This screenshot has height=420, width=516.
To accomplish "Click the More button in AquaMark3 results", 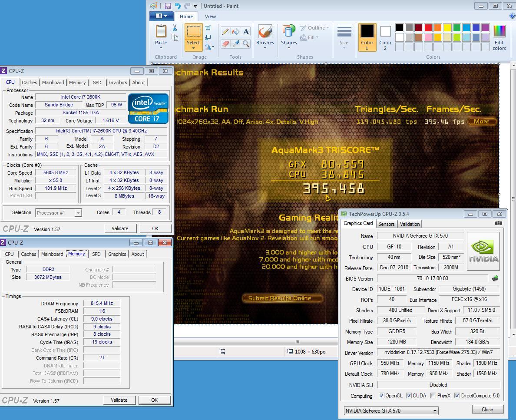I will (481, 122).
